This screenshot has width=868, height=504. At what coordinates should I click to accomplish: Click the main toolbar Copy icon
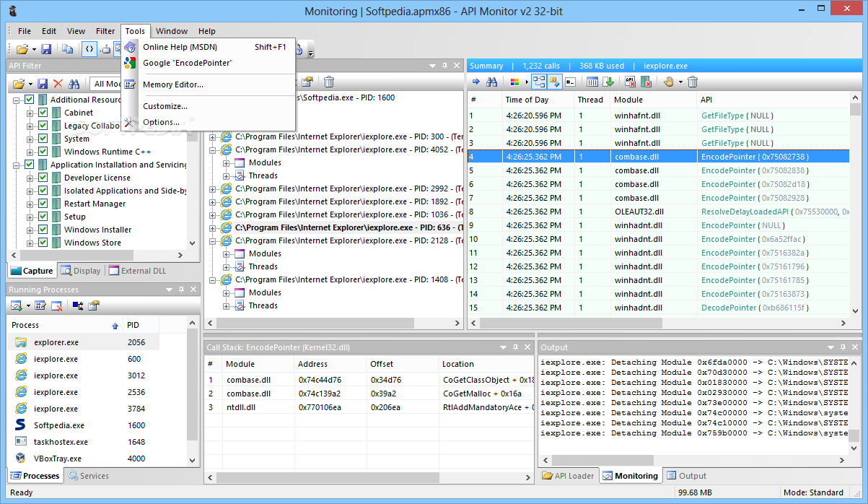67,49
